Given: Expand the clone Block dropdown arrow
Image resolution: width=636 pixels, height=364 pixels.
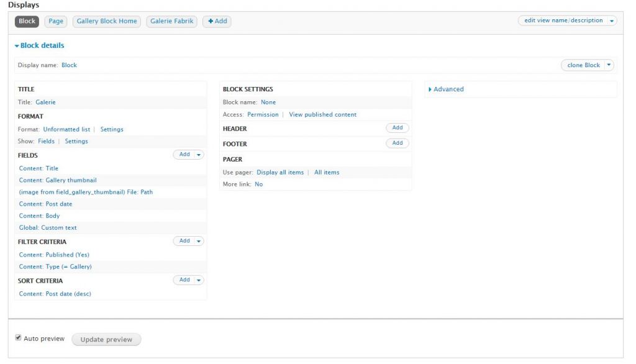Looking at the screenshot, I should 609,65.
